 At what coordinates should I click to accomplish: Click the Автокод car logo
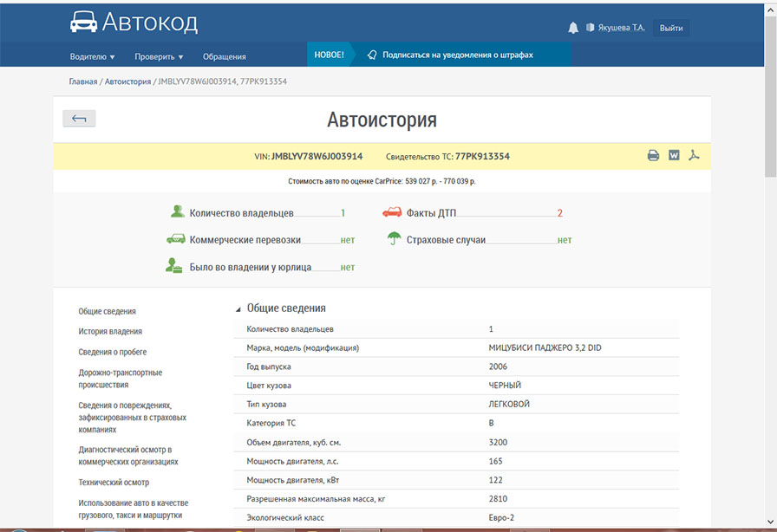point(83,23)
